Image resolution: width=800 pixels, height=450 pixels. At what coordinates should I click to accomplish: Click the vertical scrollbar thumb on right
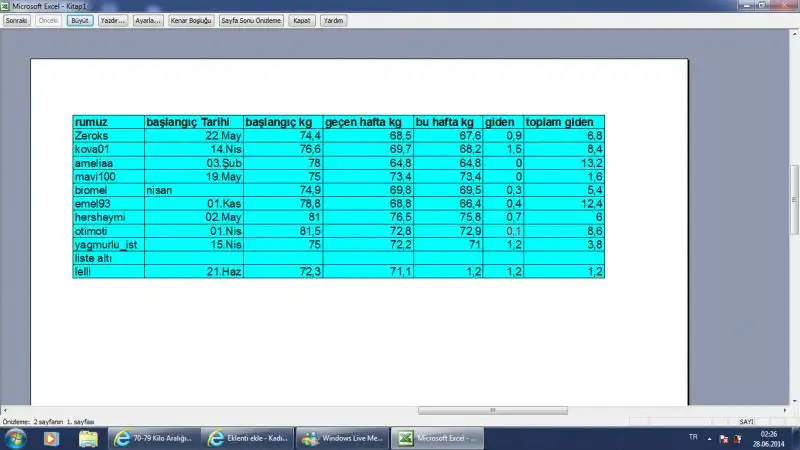point(795,185)
